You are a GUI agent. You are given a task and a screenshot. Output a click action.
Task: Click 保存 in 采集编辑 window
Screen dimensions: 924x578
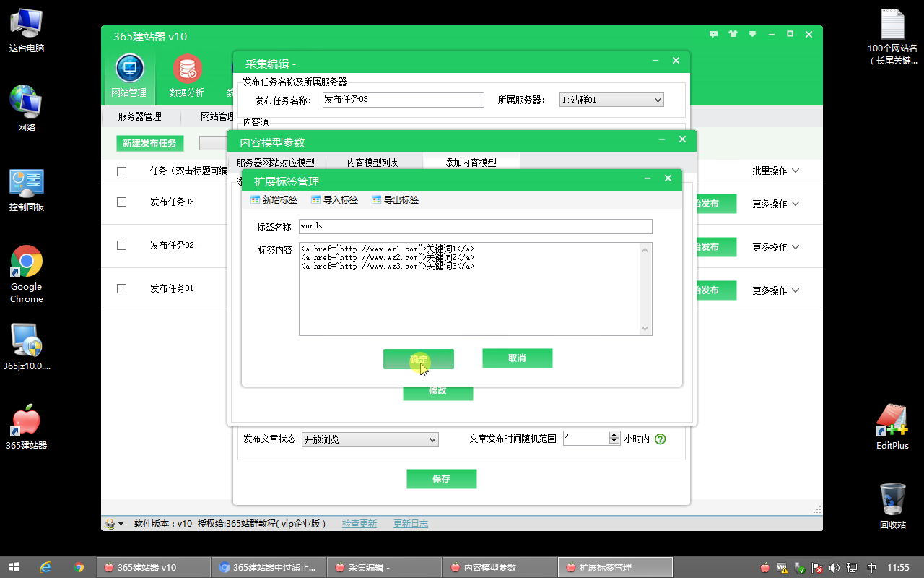[x=441, y=478]
